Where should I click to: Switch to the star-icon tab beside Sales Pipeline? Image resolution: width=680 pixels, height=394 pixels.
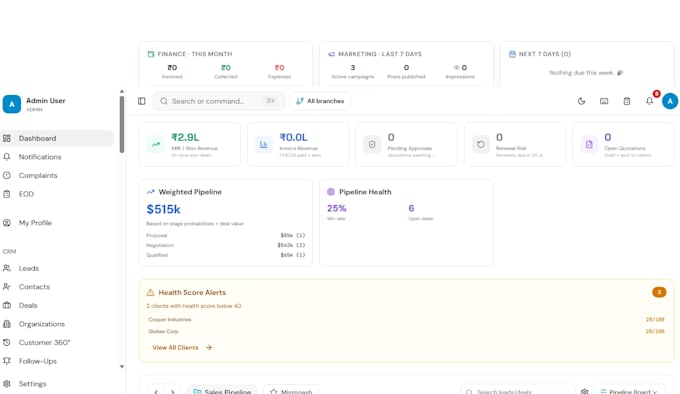(291, 391)
